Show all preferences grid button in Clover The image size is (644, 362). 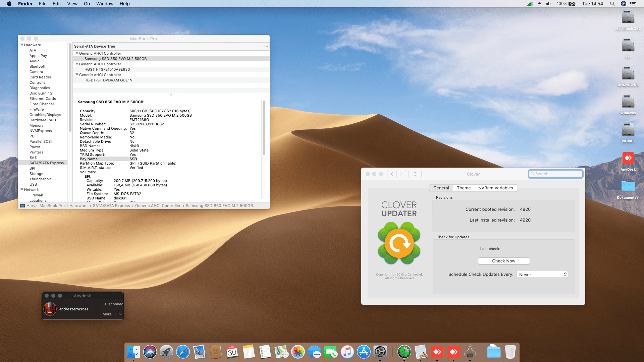click(415, 174)
